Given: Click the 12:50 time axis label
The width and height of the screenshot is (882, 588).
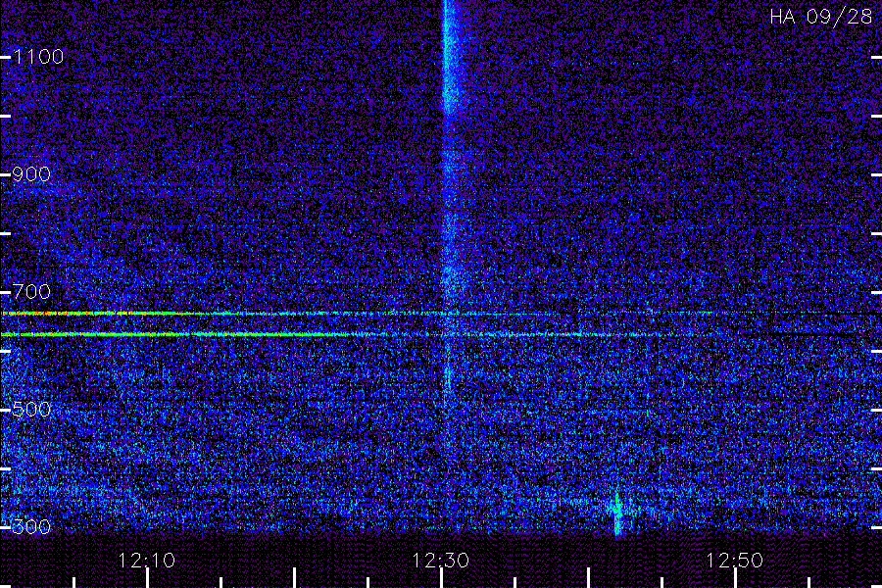Looking at the screenshot, I should [735, 561].
